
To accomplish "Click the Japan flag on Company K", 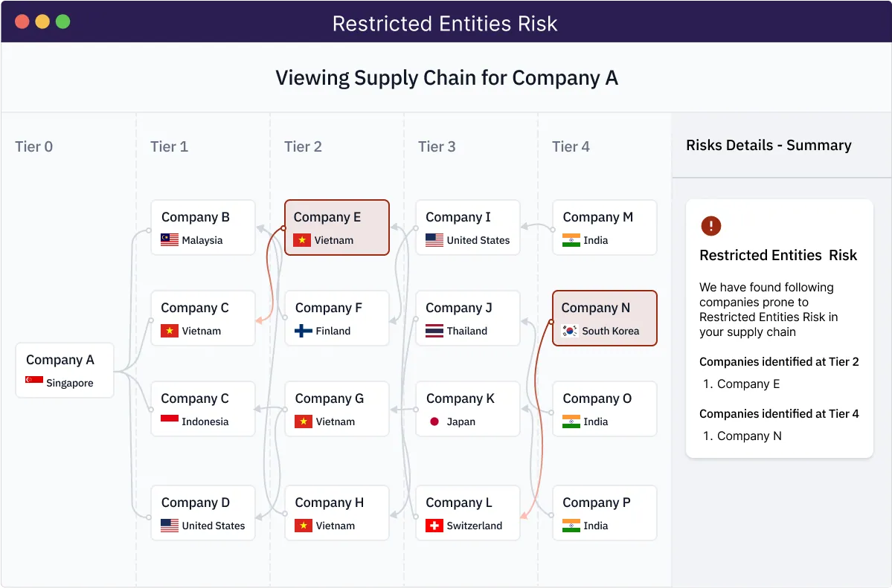I will (434, 421).
